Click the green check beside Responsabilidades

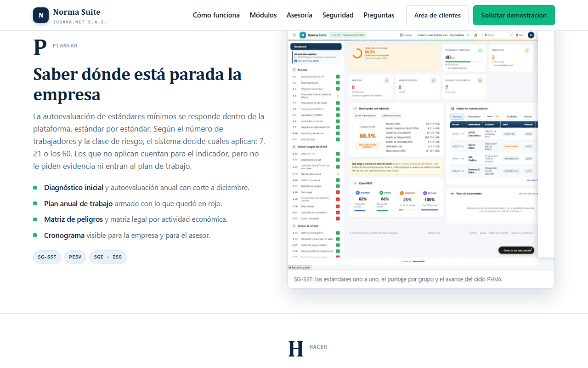(338, 83)
